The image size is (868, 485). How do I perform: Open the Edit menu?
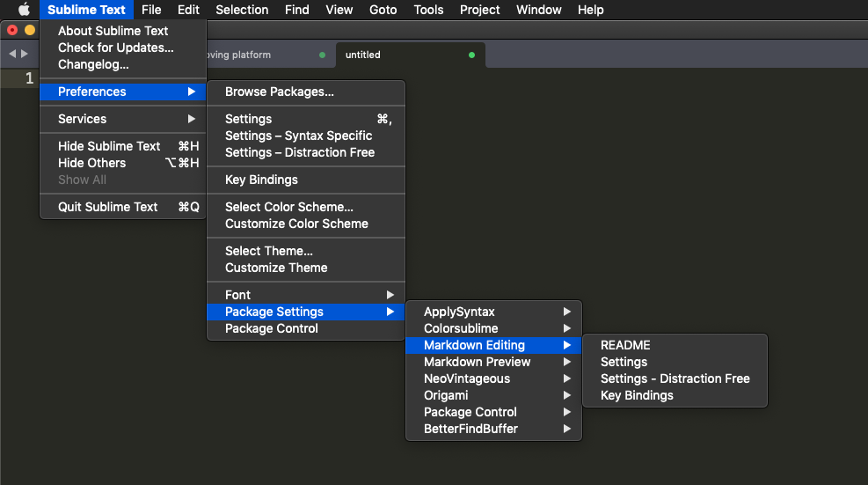coord(188,10)
